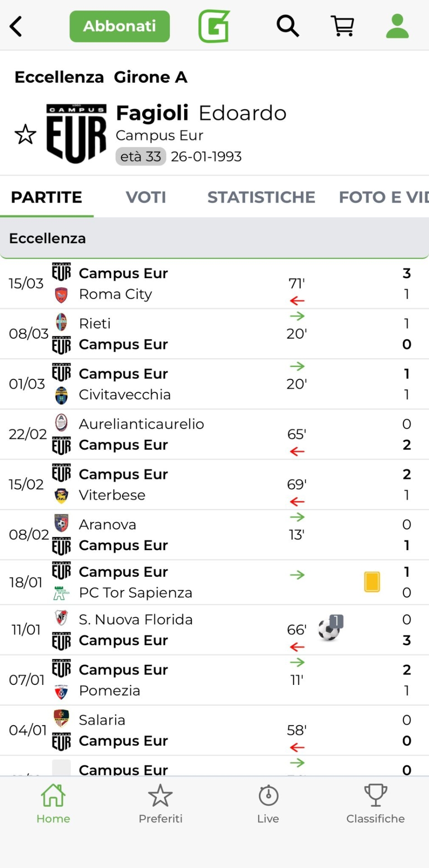Viewport: 429px width, 868px height.
Task: Click the Campus Eur team crest
Action: click(x=76, y=134)
